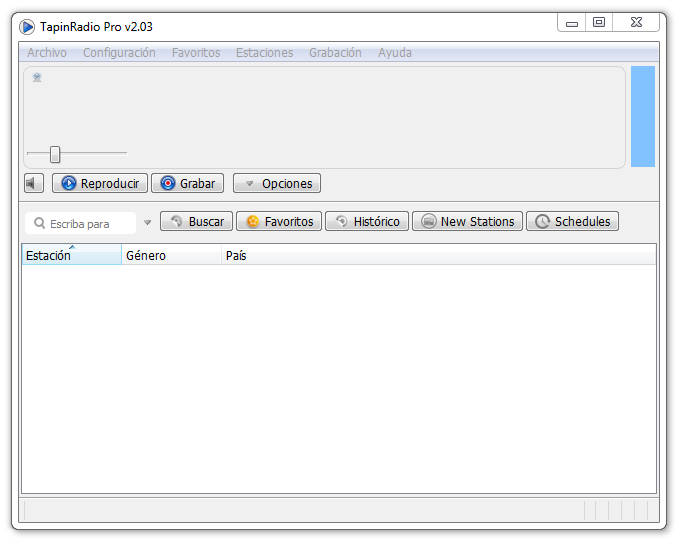Open the Ayuda menu
Image resolution: width=685 pixels, height=553 pixels.
pos(394,52)
